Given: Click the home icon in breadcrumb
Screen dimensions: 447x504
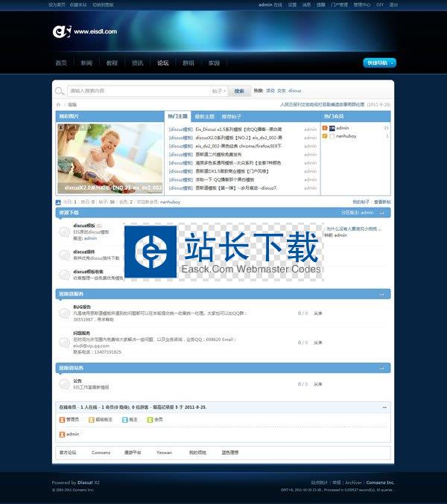Looking at the screenshot, I should point(58,105).
